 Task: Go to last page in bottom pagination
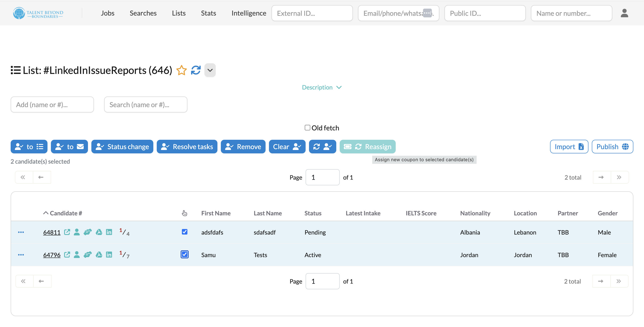tap(619, 281)
